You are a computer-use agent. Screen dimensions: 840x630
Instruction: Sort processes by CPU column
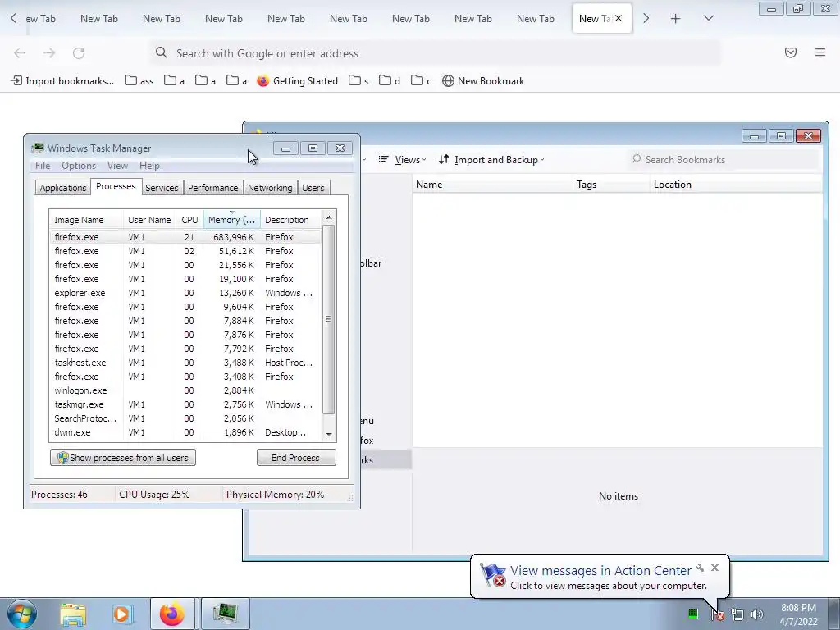point(189,220)
